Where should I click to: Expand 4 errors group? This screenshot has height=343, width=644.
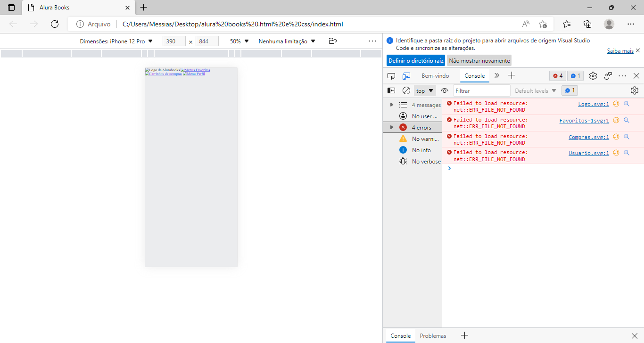coord(391,127)
